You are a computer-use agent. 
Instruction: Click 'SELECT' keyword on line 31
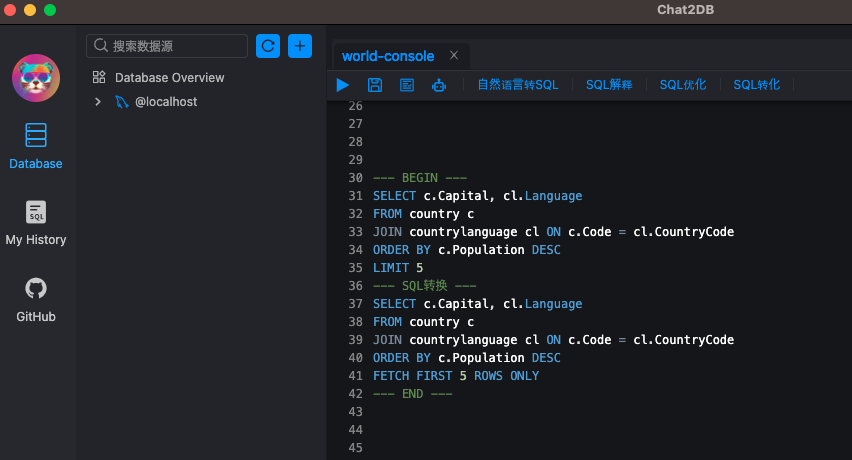pyautogui.click(x=394, y=196)
